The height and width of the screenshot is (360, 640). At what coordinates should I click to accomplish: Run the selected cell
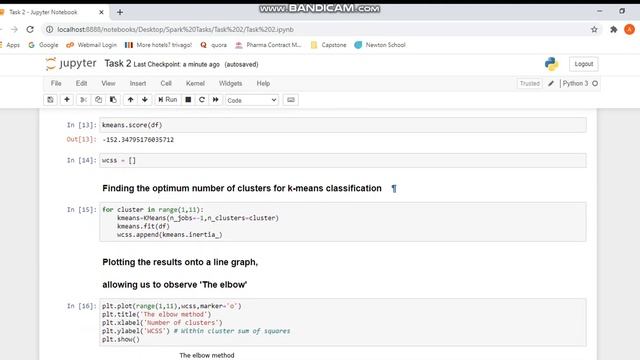tap(167, 100)
